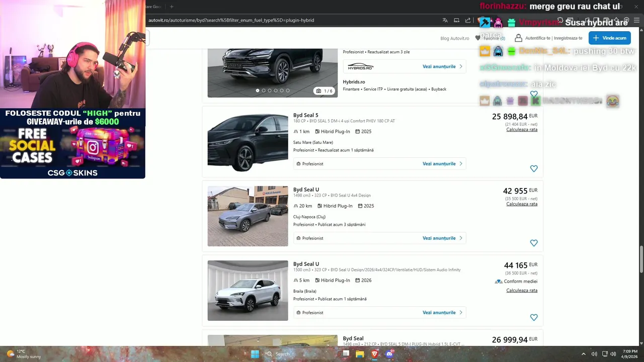Image resolution: width=644 pixels, height=362 pixels.
Task: Open File Explorer from the taskbar
Action: tap(360, 354)
